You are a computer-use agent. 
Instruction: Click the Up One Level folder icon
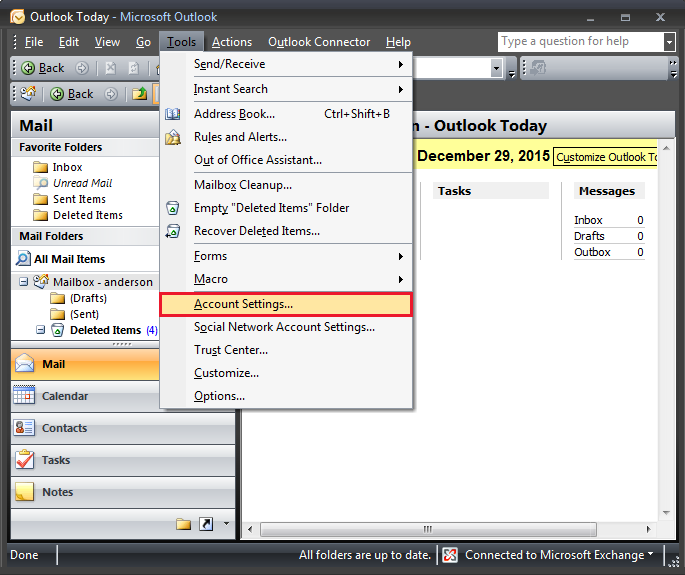point(139,94)
